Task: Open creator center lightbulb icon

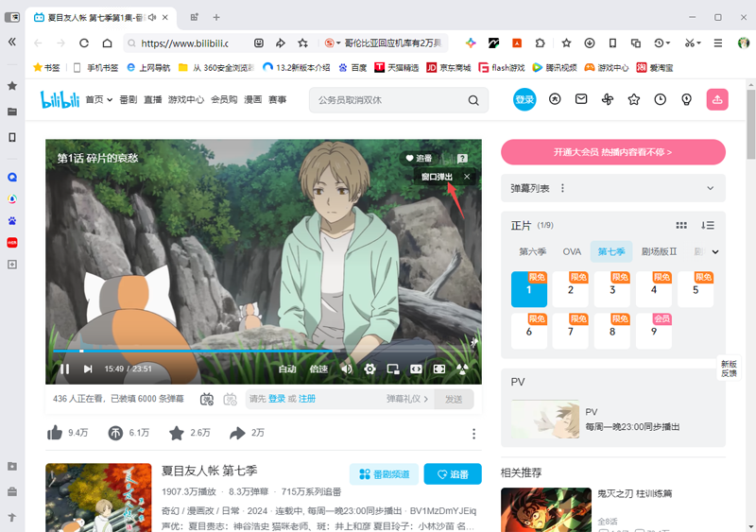Action: pyautogui.click(x=687, y=99)
